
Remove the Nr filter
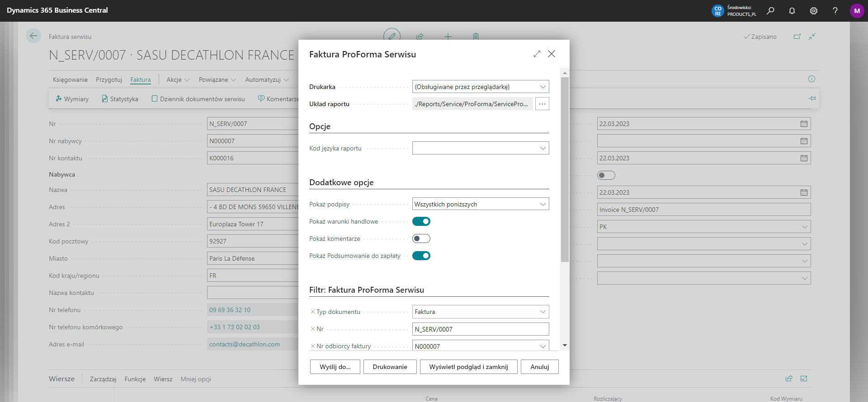pos(312,329)
